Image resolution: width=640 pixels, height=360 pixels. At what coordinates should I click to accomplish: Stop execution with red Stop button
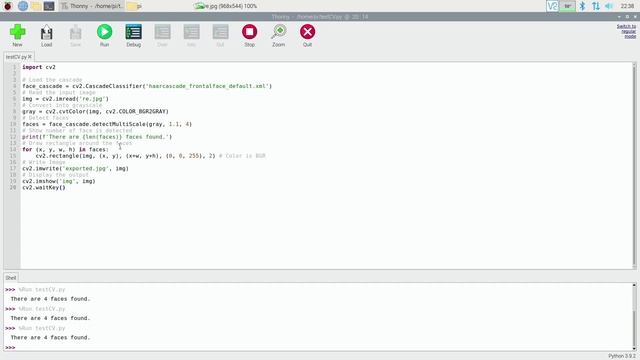point(249,36)
